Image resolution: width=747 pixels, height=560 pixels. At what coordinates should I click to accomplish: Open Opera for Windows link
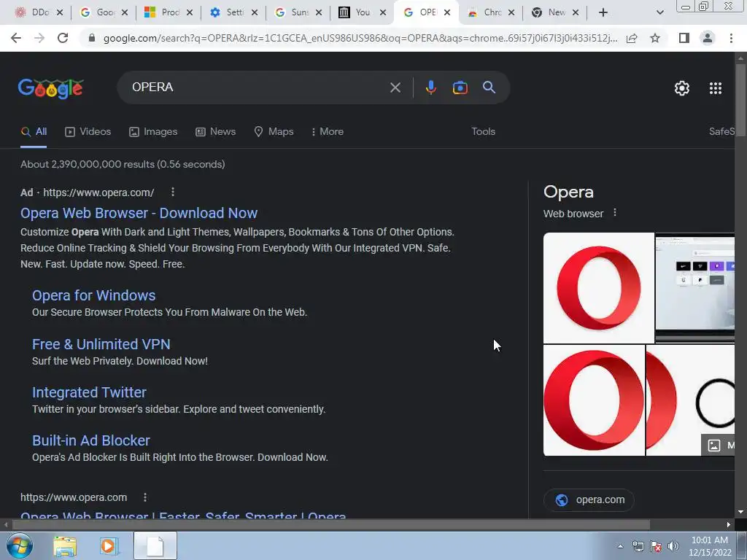(x=93, y=295)
